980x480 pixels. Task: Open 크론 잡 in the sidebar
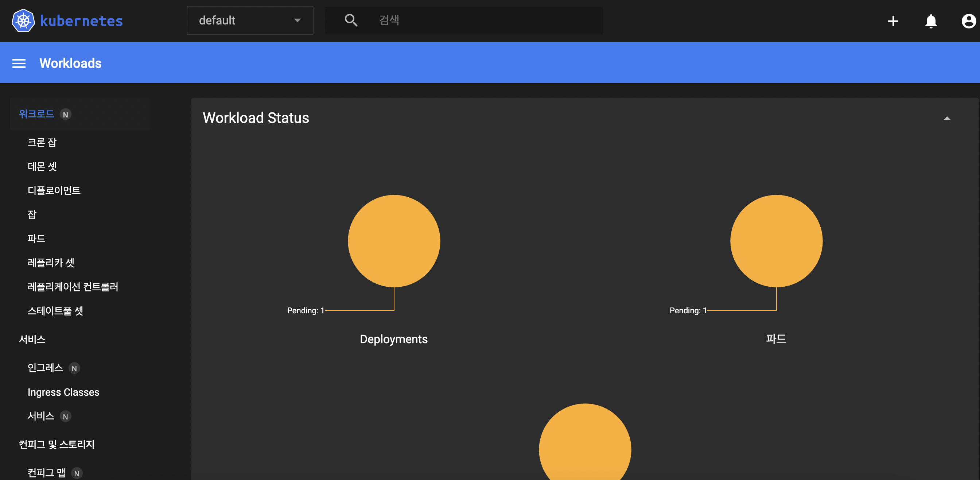point(42,142)
